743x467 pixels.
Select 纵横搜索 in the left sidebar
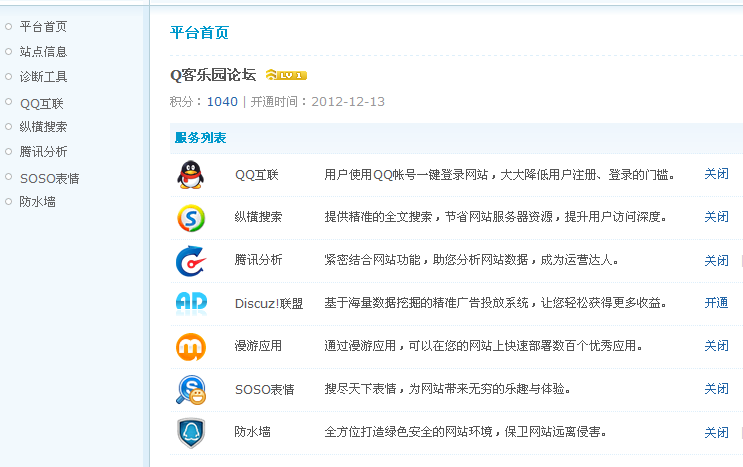(x=43, y=127)
